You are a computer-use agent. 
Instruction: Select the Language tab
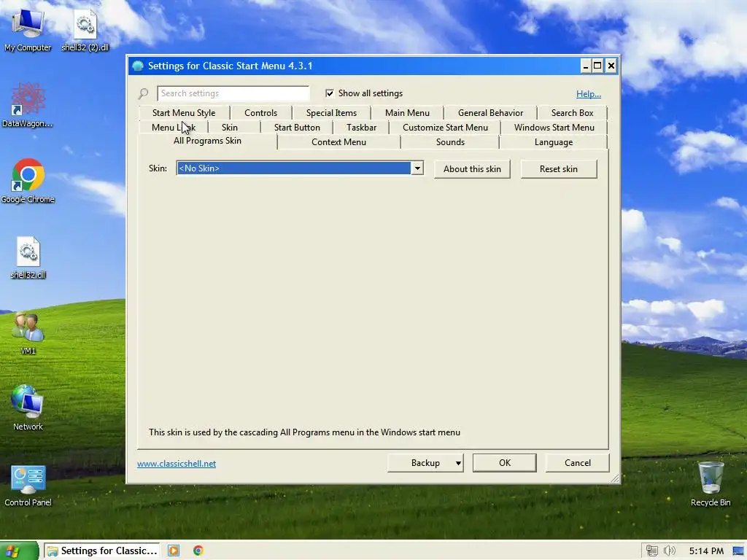[x=554, y=142]
